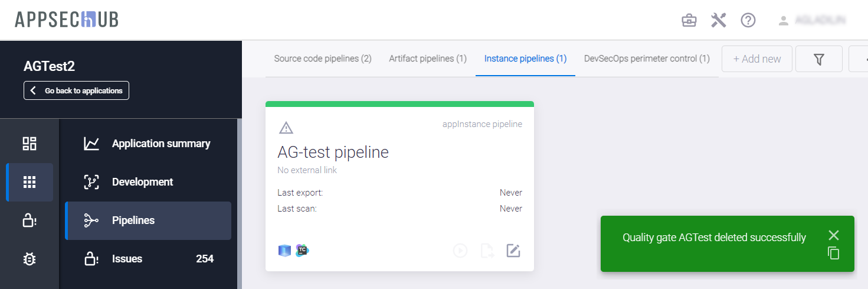Edit the AG-test pipeline

(x=513, y=251)
